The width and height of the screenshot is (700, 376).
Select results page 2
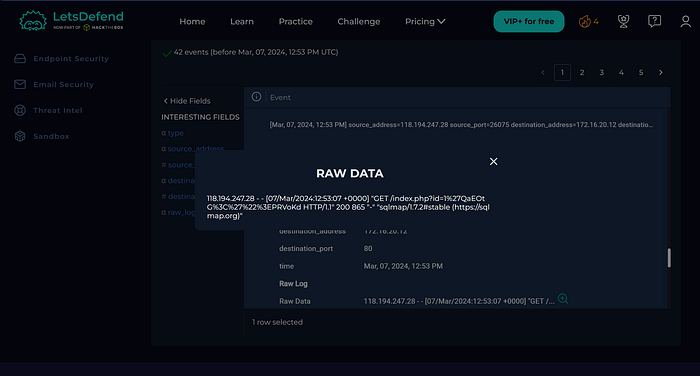coord(582,72)
